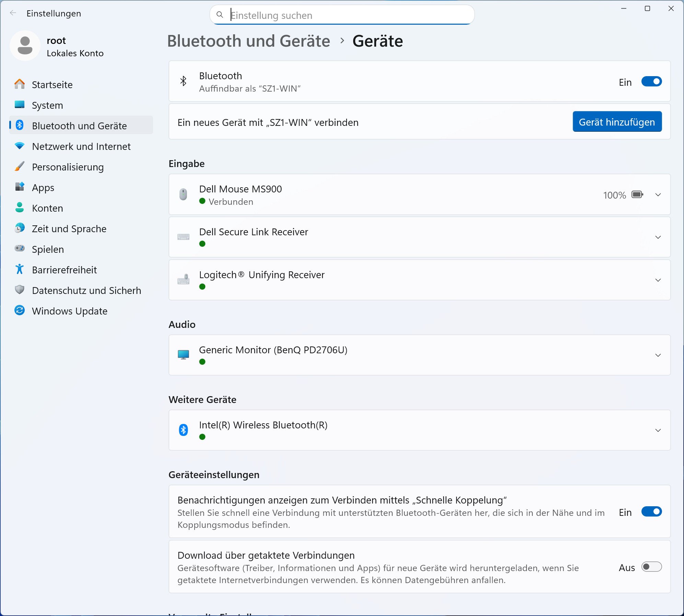Expand the Dell Mouse MS900 entry

(x=658, y=194)
